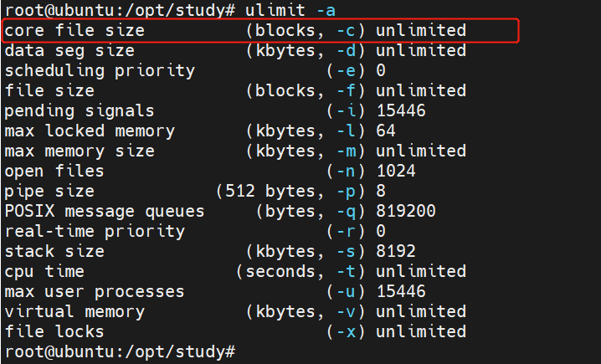Select the 'file size' row label
This screenshot has width=601, height=364.
[x=50, y=91]
